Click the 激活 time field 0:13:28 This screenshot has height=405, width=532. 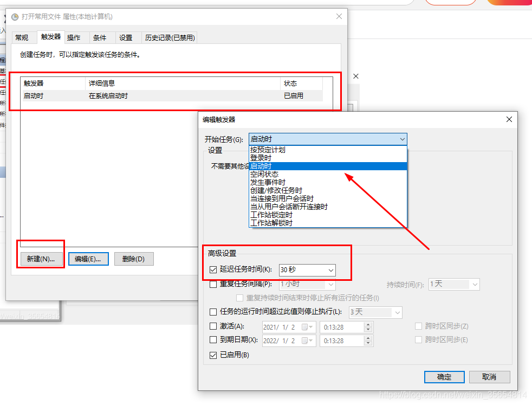(x=342, y=327)
